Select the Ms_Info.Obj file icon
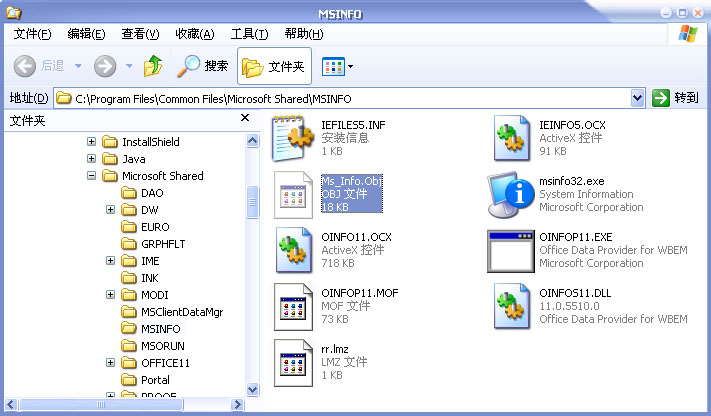The height and width of the screenshot is (416, 711). pos(293,195)
